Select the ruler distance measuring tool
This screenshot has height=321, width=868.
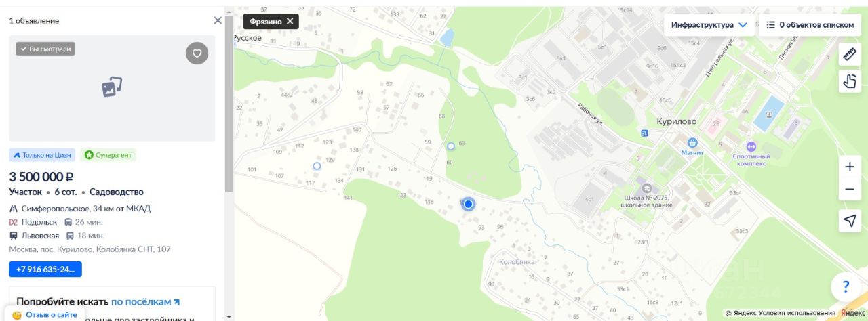(x=850, y=54)
